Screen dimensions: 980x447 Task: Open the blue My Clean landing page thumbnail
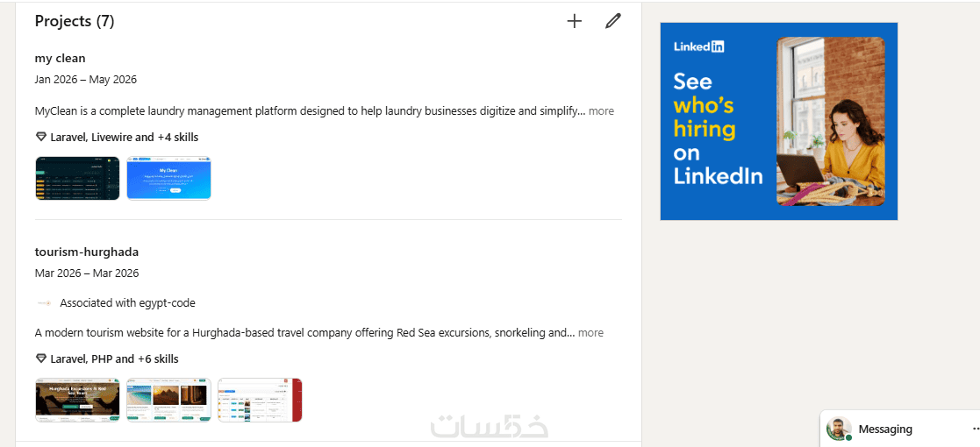click(168, 178)
